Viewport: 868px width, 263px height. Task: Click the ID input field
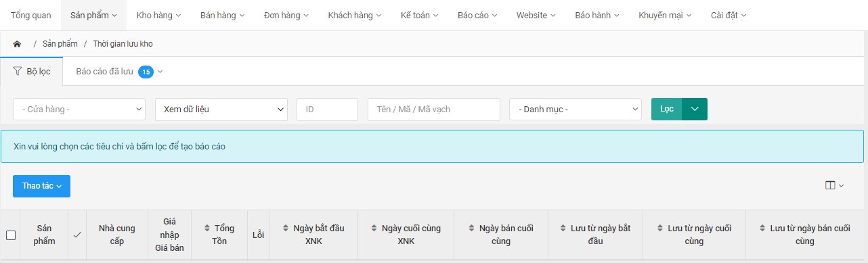click(327, 109)
